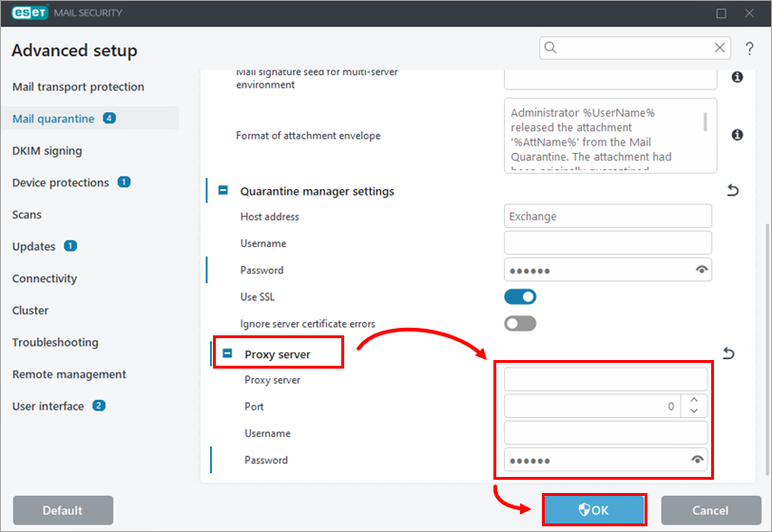This screenshot has height=532, width=772.
Task: Click the Host address input field
Action: click(x=608, y=217)
